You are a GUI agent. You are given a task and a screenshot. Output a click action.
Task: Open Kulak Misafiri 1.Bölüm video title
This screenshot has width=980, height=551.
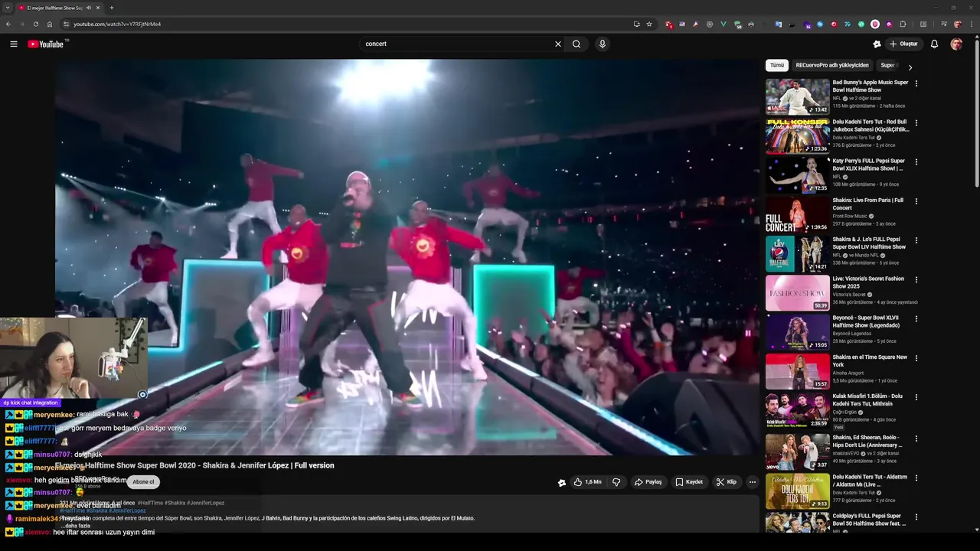868,400
